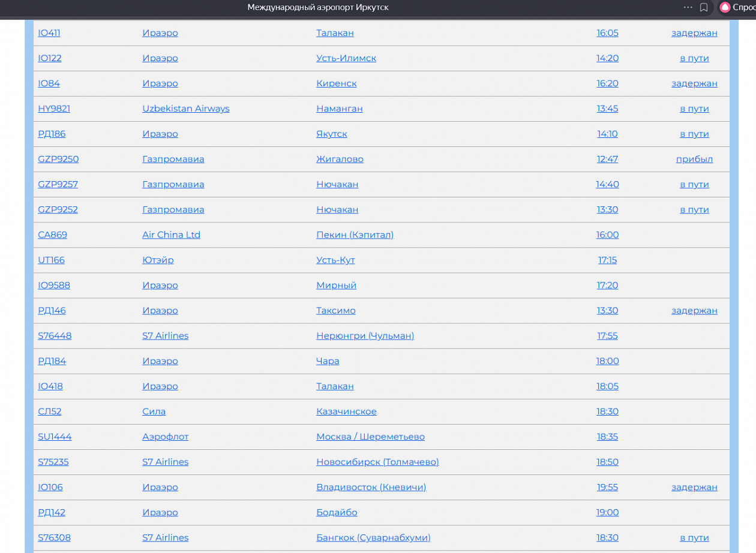The height and width of the screenshot is (553, 756).
Task: Open destination Новосибирск (Толмачево)
Action: point(377,462)
